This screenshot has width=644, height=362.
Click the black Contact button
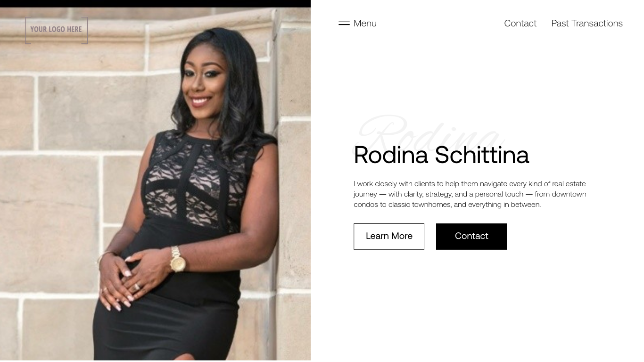click(x=471, y=236)
